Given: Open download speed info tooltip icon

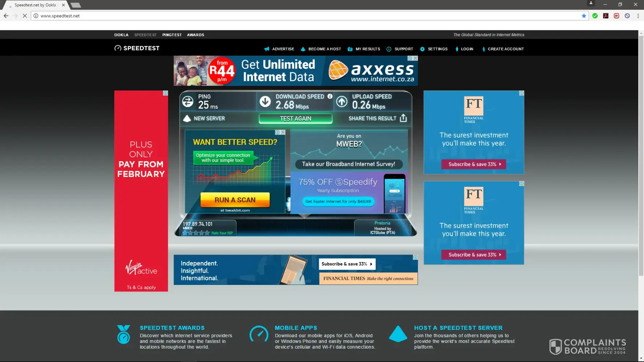Looking at the screenshot, I should click(x=330, y=96).
